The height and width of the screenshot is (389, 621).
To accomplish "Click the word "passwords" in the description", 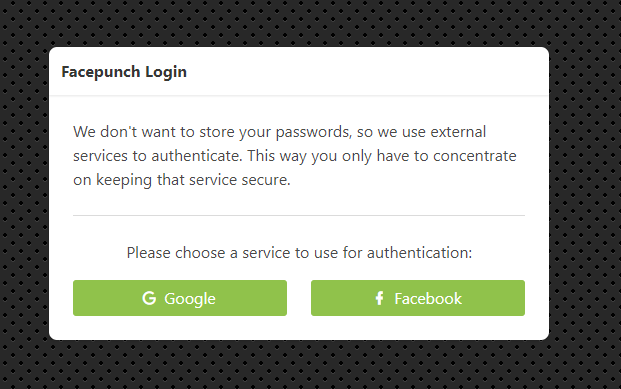I will 313,132.
